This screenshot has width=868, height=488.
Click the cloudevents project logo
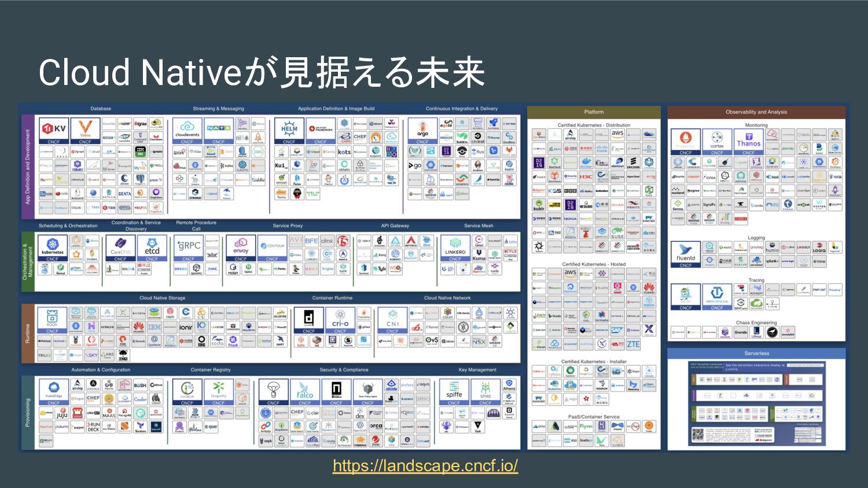(x=187, y=131)
